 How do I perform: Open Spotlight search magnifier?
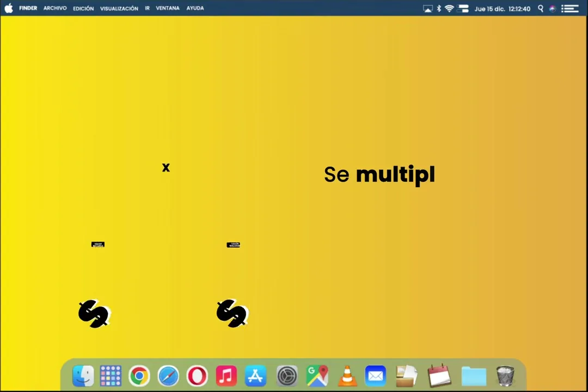[541, 8]
